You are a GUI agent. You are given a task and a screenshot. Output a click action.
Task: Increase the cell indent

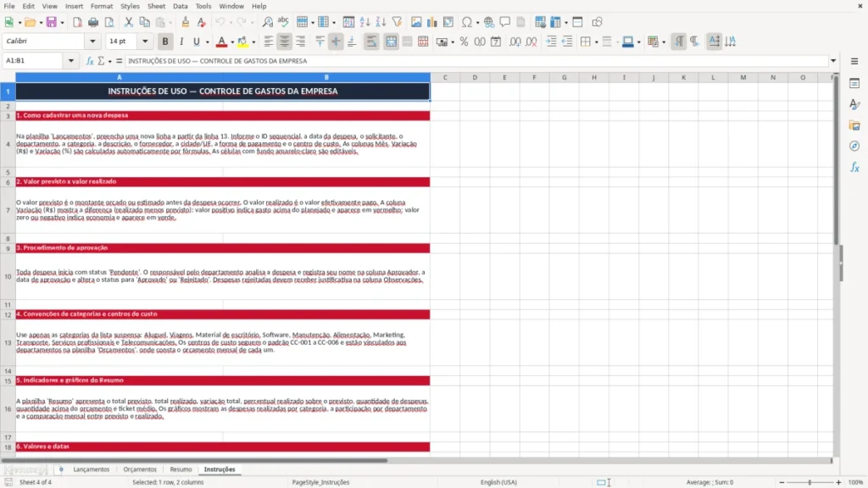(551, 42)
